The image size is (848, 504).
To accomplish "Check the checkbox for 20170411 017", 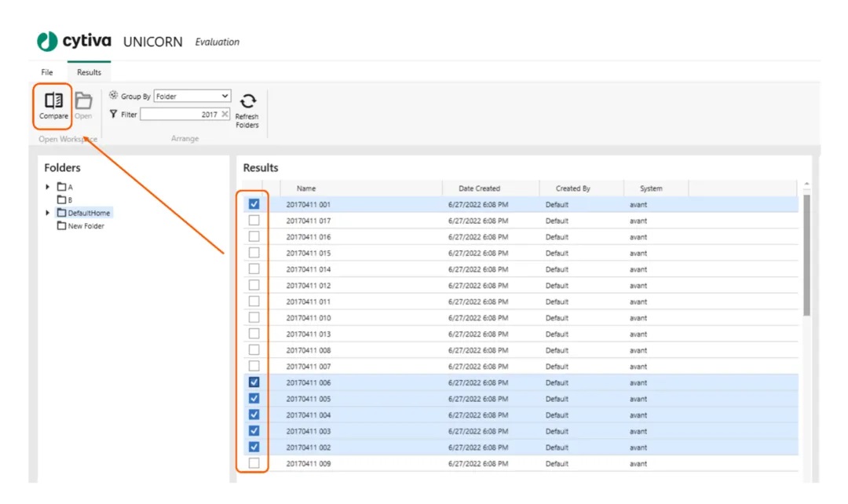I will (254, 221).
